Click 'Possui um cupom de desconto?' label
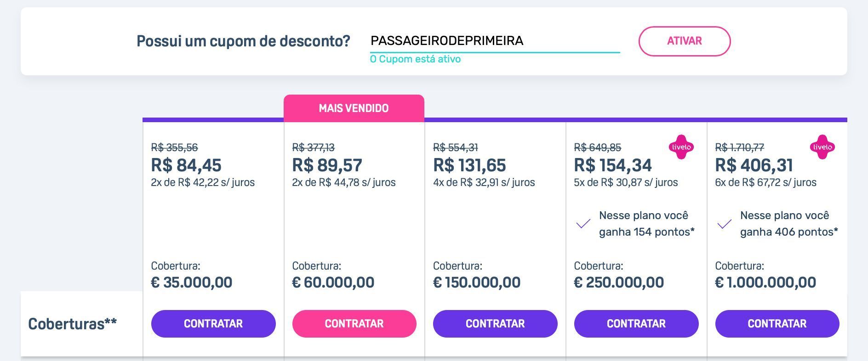 click(x=243, y=41)
